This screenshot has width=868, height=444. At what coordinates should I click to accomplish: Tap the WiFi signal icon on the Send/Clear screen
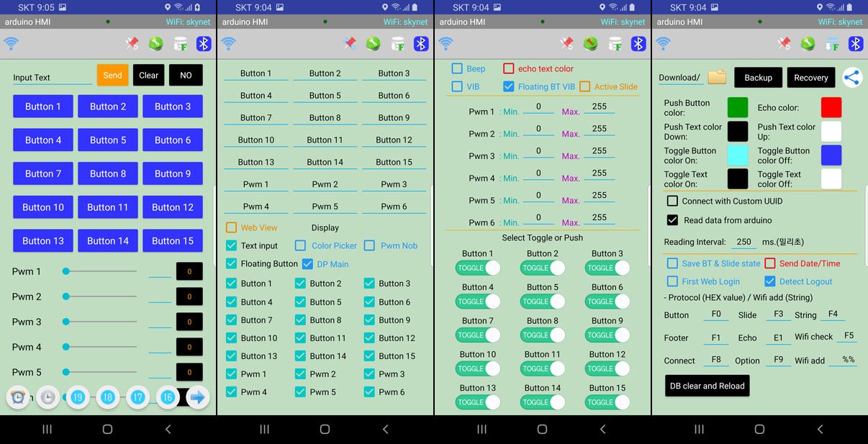point(12,44)
